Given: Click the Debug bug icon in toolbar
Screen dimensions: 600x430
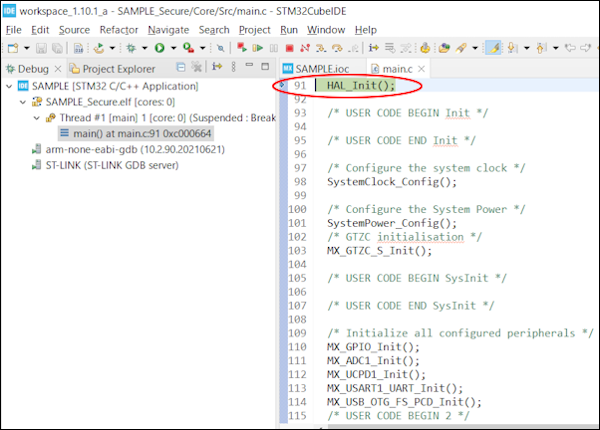Looking at the screenshot, I should (130, 48).
